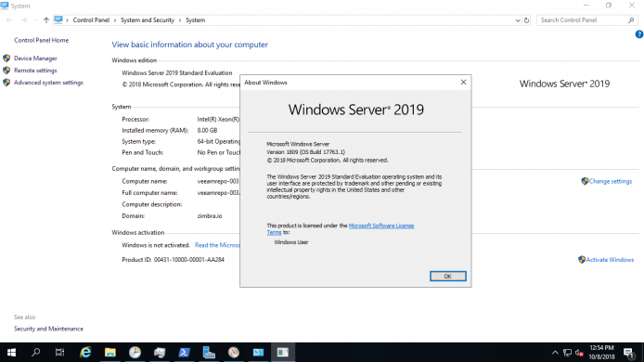Open Security and Maintenance under See also
The height and width of the screenshot is (362, 644).
pos(48,329)
